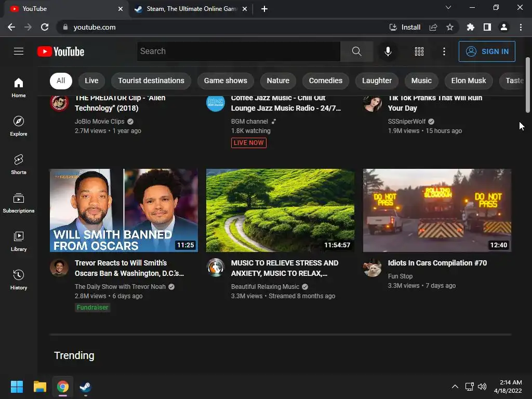Click Beautiful Relaxing Music channel avatar
532x399 pixels.
(x=216, y=268)
